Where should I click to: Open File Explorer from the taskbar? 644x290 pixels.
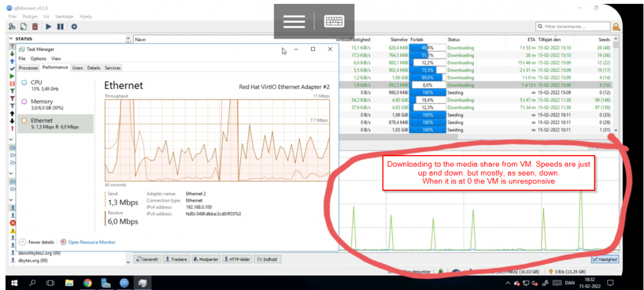click(69, 283)
